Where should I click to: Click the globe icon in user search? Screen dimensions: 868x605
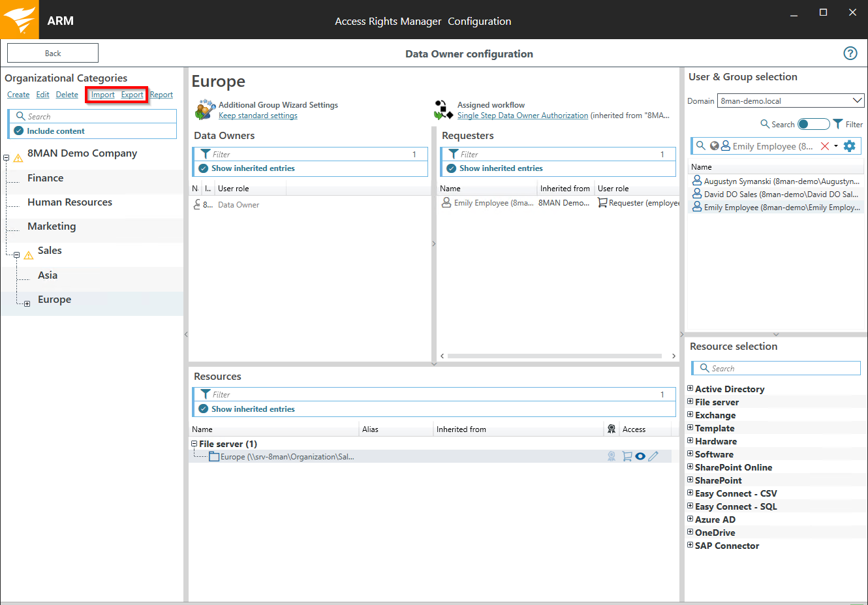[715, 146]
